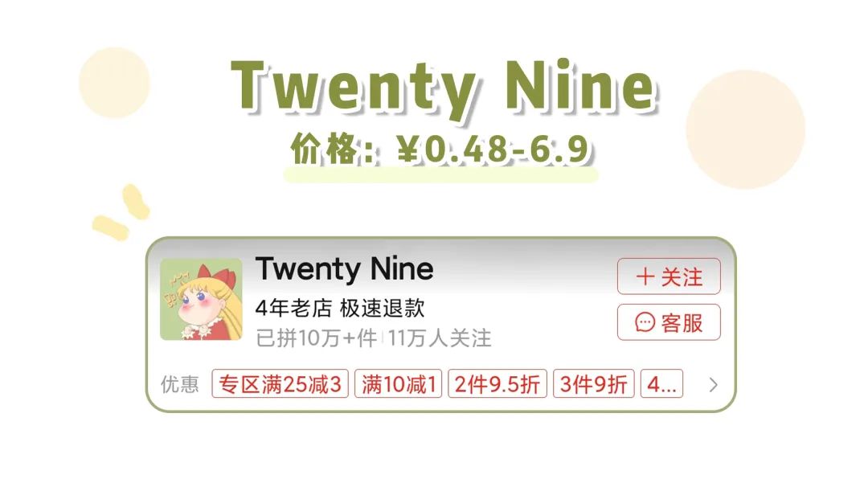Select the 专区满25减3 coupon tag

click(x=280, y=383)
